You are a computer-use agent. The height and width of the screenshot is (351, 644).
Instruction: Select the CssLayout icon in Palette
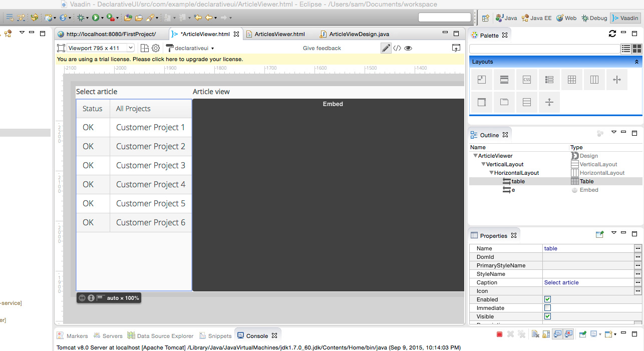tap(527, 80)
